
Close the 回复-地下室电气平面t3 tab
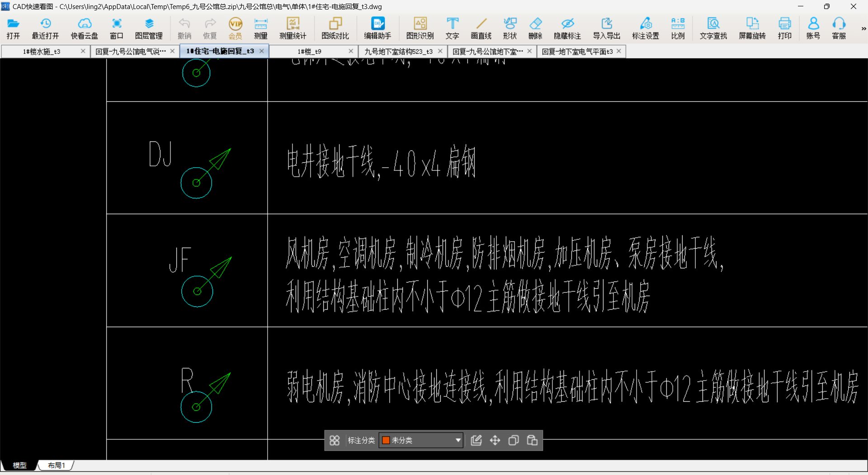tap(619, 51)
